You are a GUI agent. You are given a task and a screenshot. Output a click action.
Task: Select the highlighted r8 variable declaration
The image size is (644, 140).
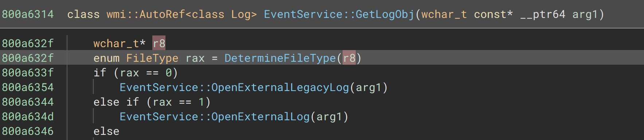click(159, 43)
